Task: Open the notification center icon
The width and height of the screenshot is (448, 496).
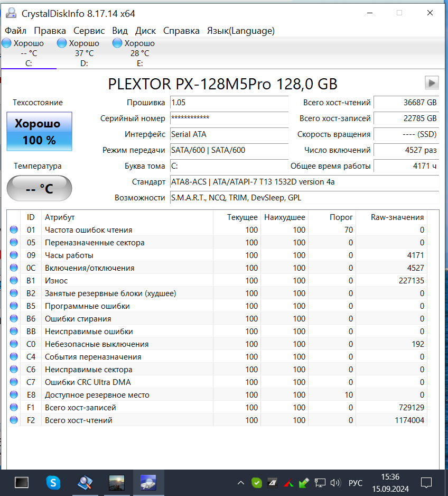Action: pyautogui.click(x=426, y=483)
